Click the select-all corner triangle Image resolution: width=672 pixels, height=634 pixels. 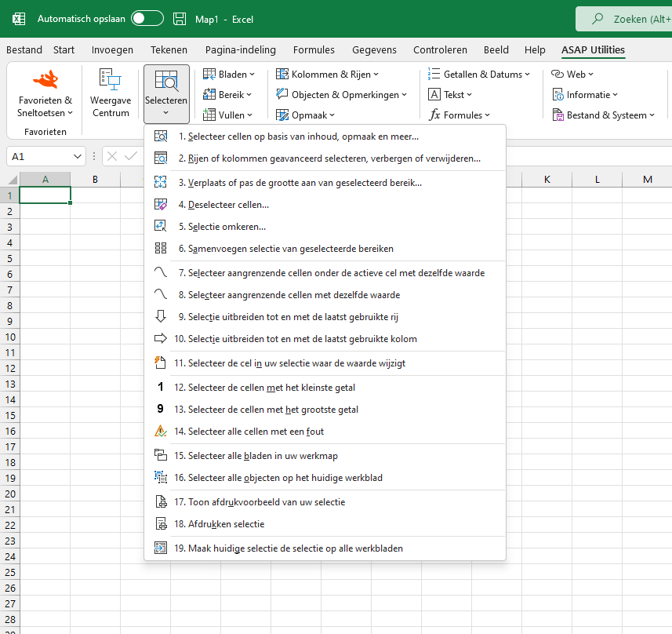point(12,180)
